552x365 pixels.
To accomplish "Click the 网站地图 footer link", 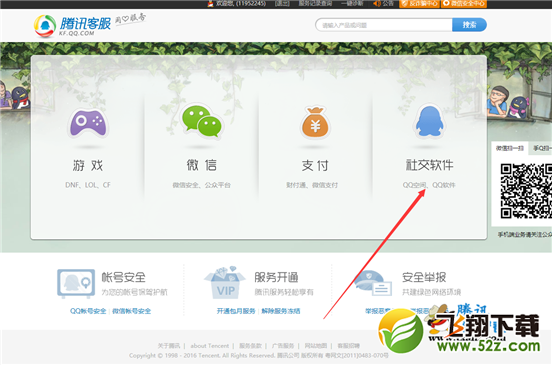I will tap(315, 346).
